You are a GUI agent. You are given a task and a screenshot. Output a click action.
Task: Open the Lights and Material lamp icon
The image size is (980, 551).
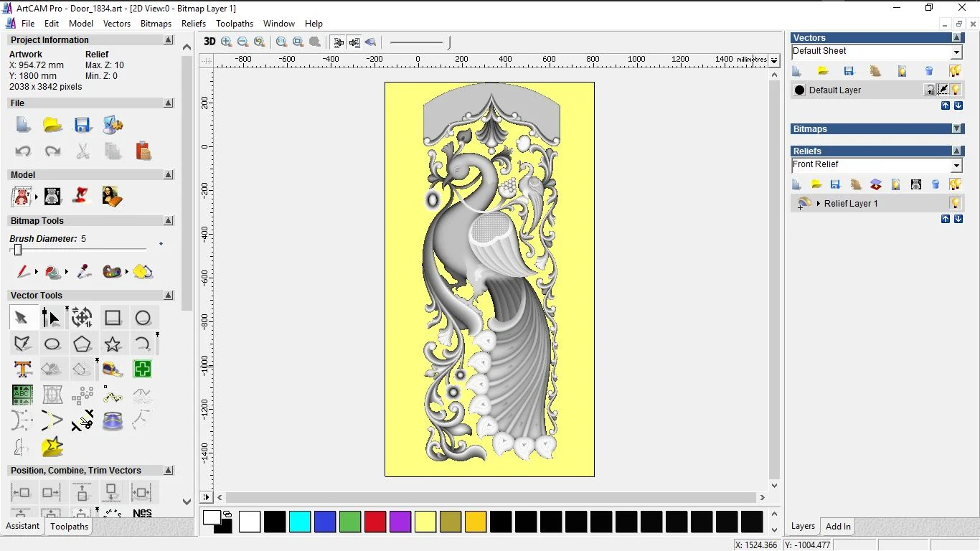pyautogui.click(x=81, y=196)
